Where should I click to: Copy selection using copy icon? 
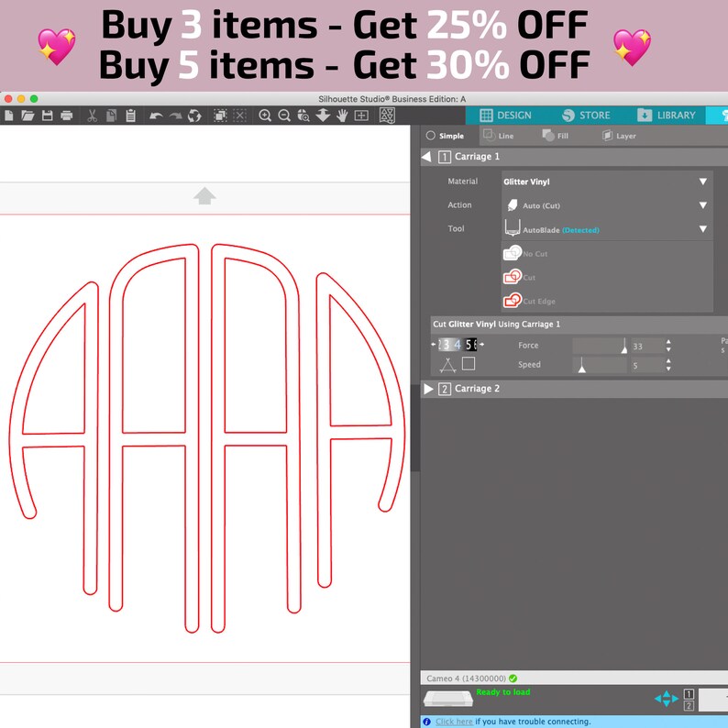pyautogui.click(x=112, y=116)
